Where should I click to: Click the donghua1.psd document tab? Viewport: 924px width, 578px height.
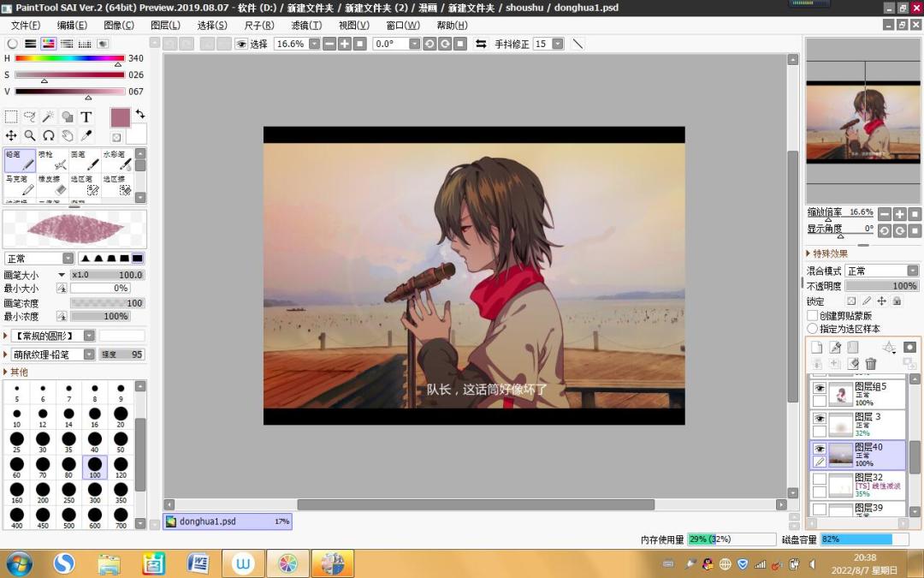[x=228, y=521]
